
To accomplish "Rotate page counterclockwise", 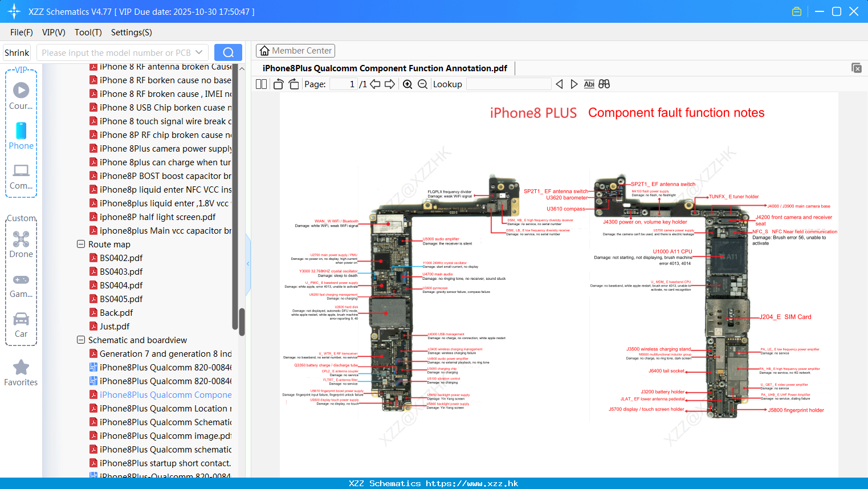I will [x=278, y=84].
